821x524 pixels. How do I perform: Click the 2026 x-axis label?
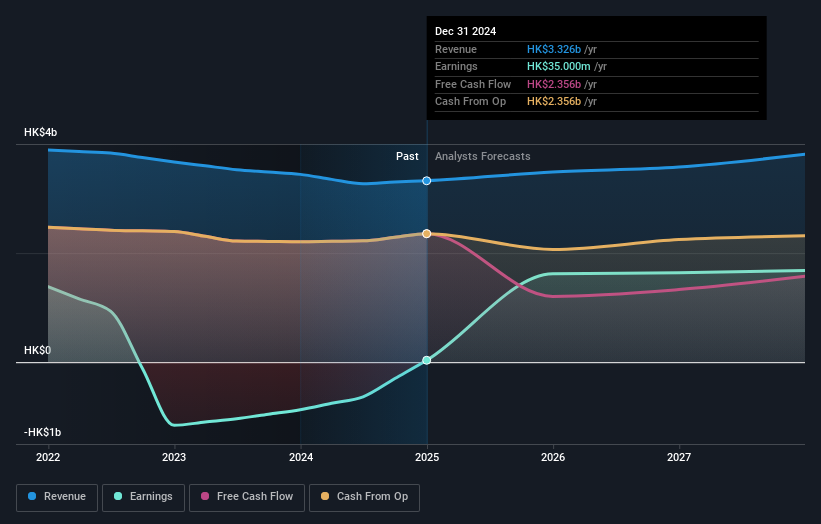553,458
